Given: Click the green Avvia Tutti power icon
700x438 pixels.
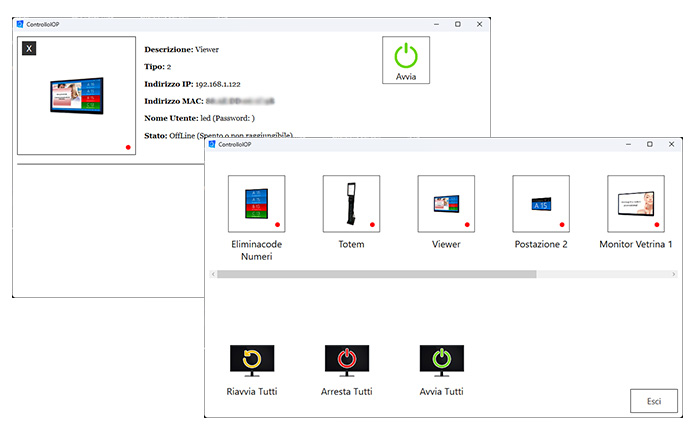Looking at the screenshot, I should [442, 361].
